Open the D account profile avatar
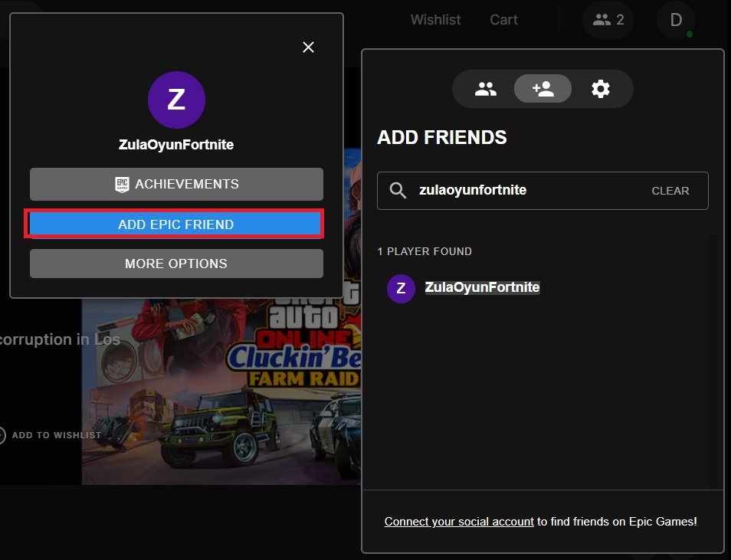This screenshot has width=731, height=560. pos(676,20)
